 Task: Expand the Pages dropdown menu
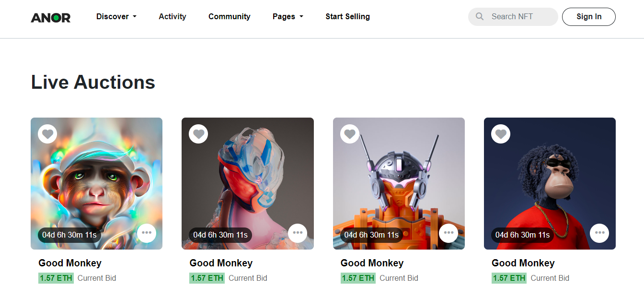(288, 16)
